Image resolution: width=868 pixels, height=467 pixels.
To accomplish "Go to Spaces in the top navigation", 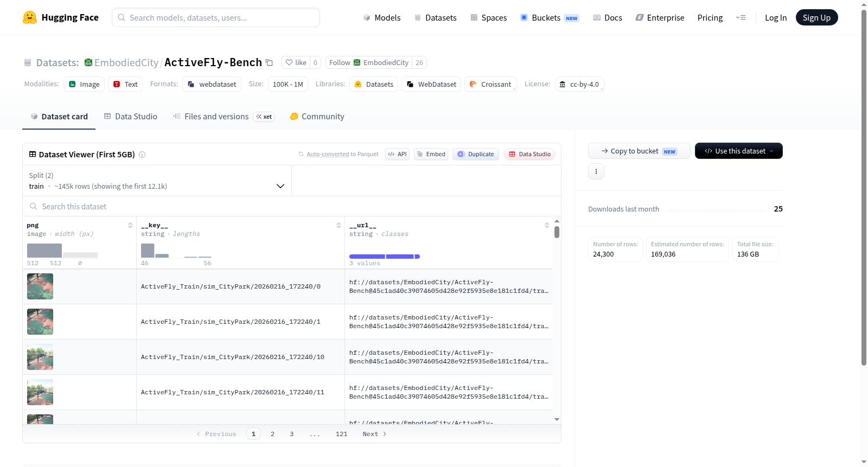I will click(x=489, y=17).
